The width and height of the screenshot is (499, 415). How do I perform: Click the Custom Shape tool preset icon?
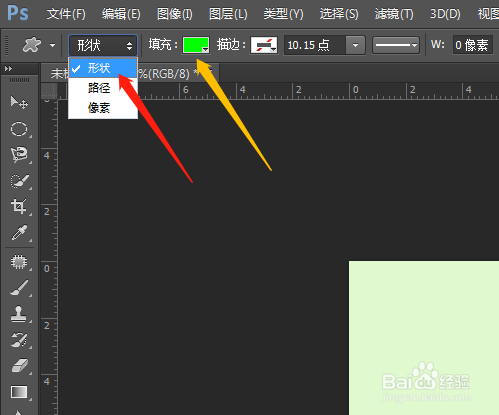(x=32, y=45)
